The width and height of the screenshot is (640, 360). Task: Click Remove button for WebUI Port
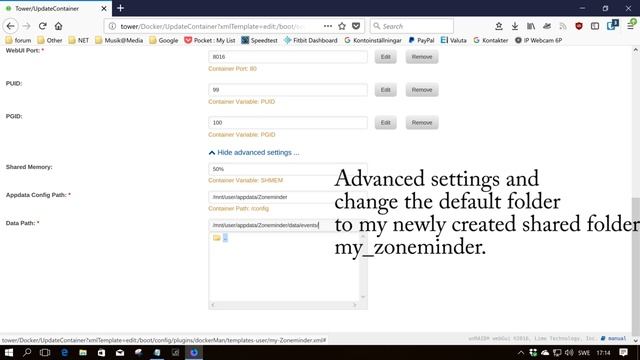422,57
